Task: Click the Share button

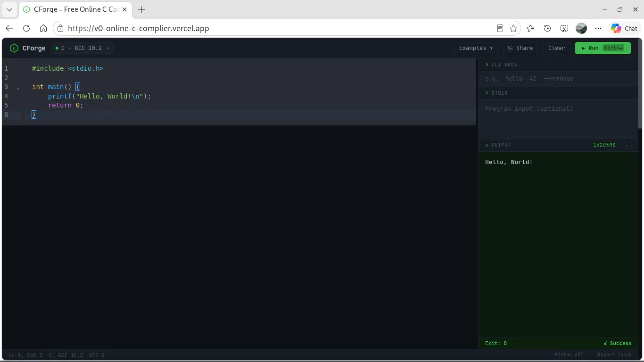Action: click(x=520, y=48)
